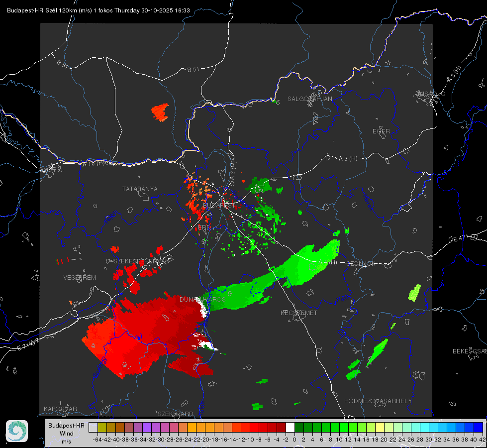Select the dark blue swatch between 40 and 42
The height and width of the screenshot is (448, 487).
click(479, 427)
